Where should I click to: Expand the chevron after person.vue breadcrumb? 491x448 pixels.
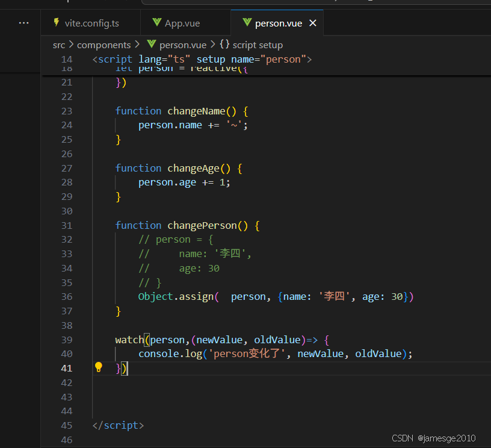pyautogui.click(x=213, y=45)
